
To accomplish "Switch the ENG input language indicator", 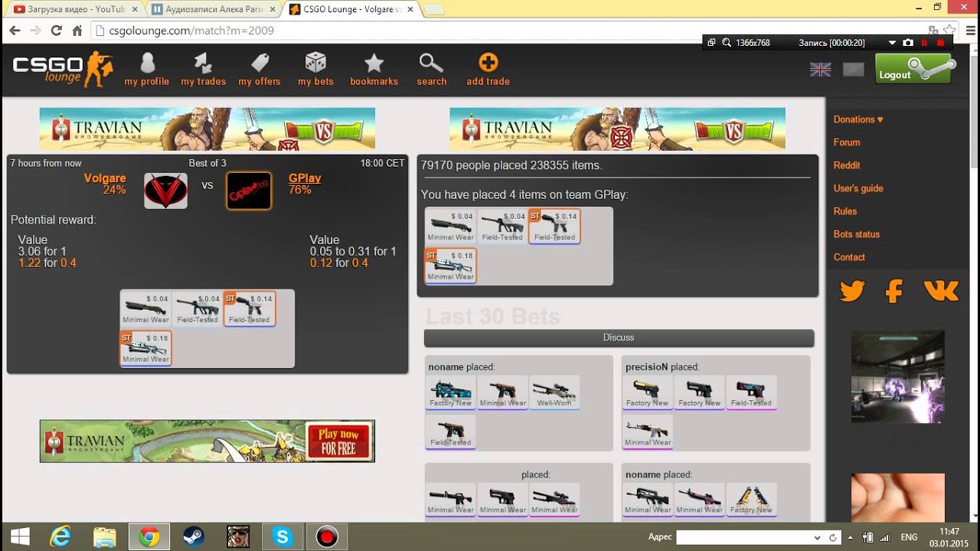I will click(x=909, y=537).
